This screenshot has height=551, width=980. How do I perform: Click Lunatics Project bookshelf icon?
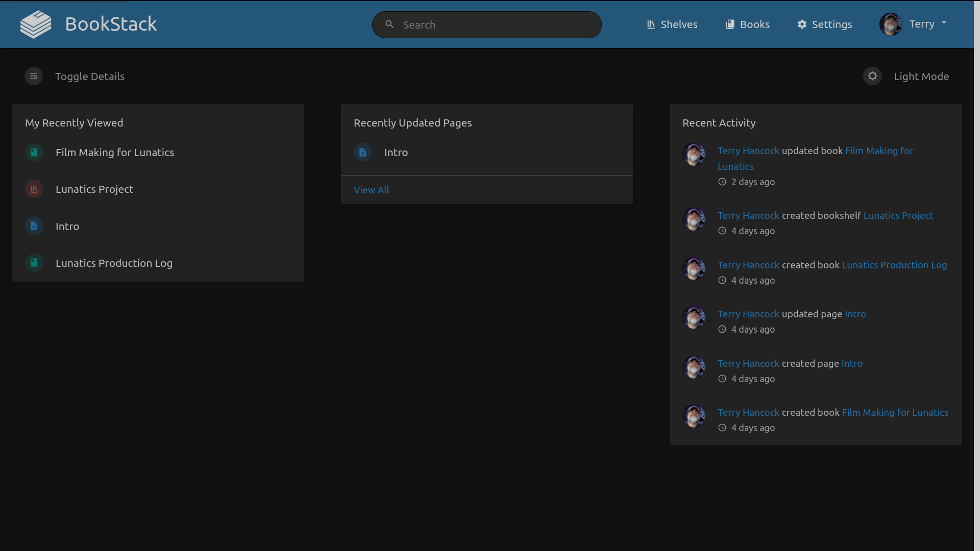click(34, 189)
